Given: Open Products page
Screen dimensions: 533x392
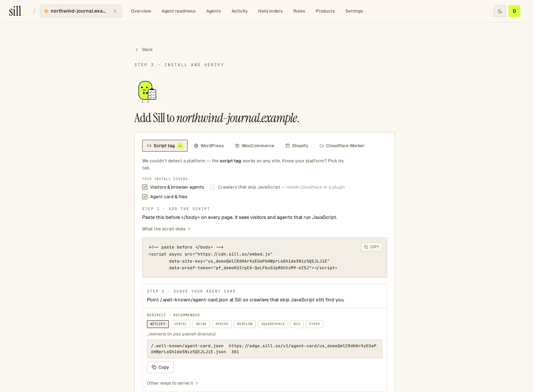Looking at the screenshot, I should [x=325, y=11].
